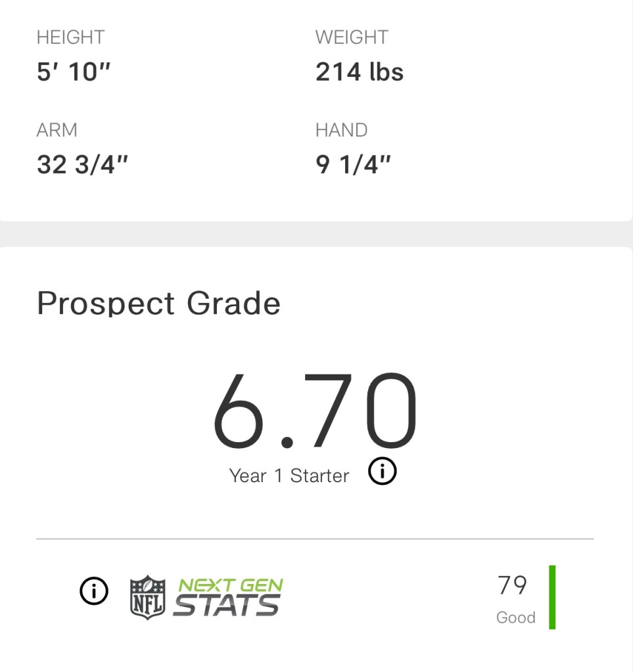Click the info icon beside Year 1 Starter
The width and height of the screenshot is (633, 672).
pyautogui.click(x=383, y=472)
